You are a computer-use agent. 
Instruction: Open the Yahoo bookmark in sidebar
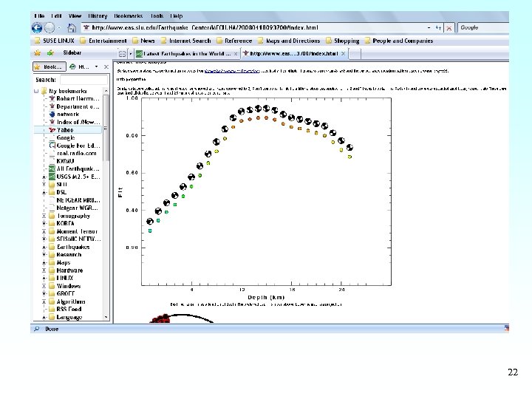pos(65,130)
